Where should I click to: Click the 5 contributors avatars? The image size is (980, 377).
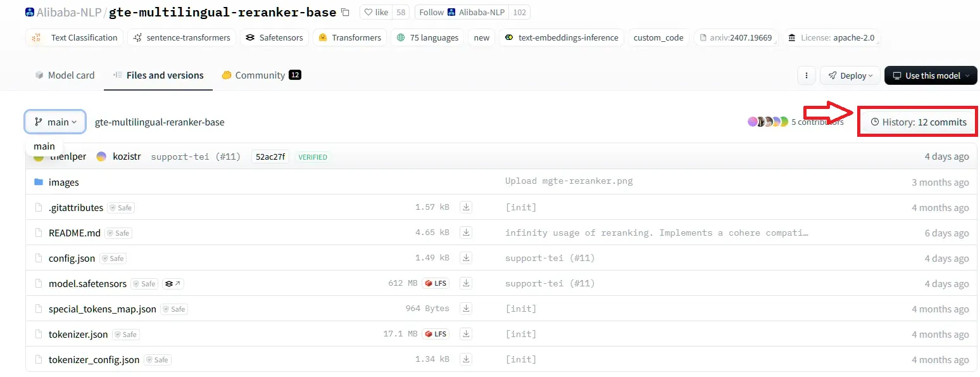pyautogui.click(x=767, y=122)
